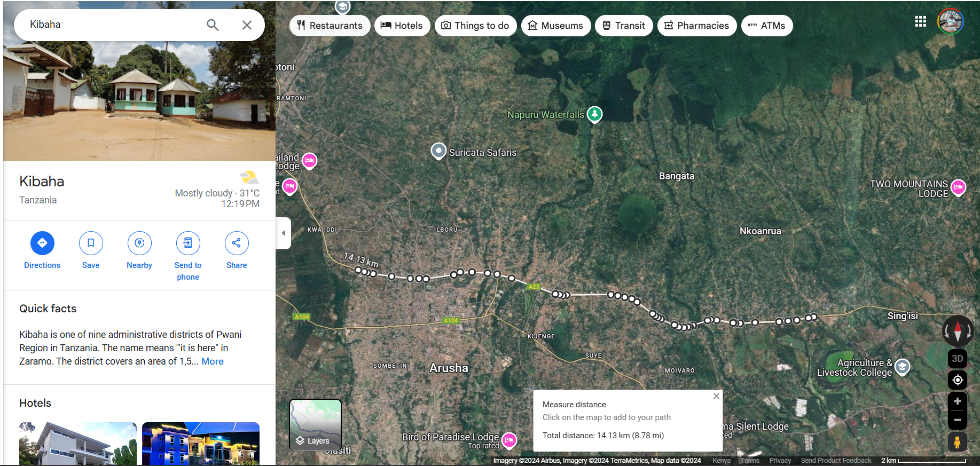Expand Quick facts with More link
Viewport: 980px width, 466px height.
213,361
